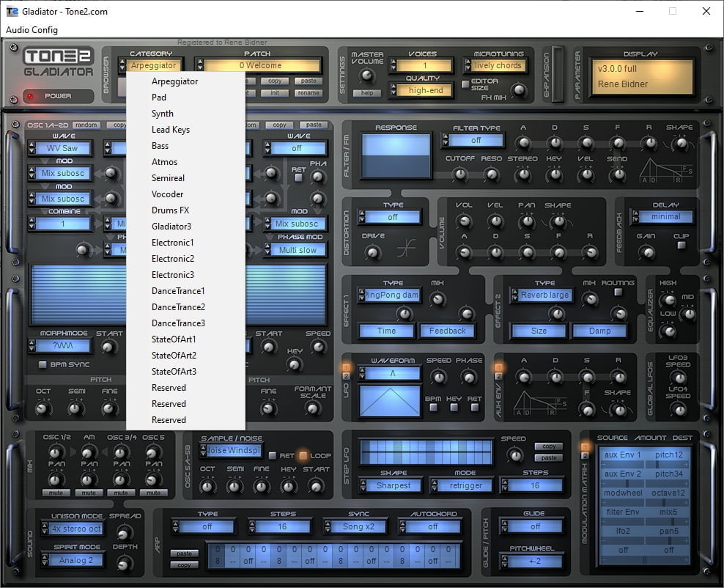Viewport: 724px width, 588px height.
Task: Open the Spirit Mode Analog 2 dropdown
Action: (76, 560)
